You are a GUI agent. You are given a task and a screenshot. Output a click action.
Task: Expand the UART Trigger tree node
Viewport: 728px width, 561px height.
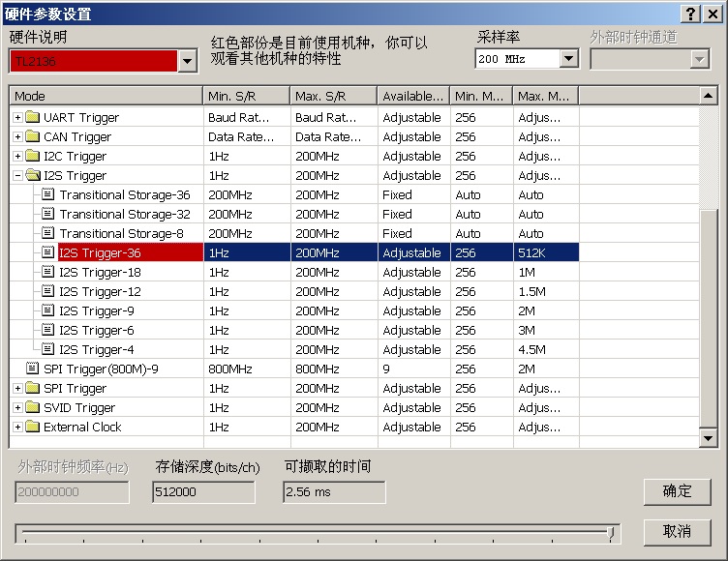click(x=17, y=117)
